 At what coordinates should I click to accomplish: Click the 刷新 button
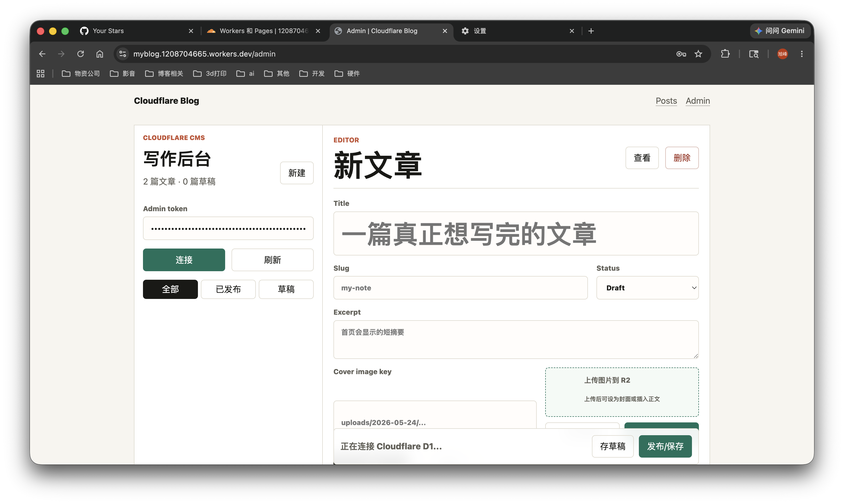272,260
